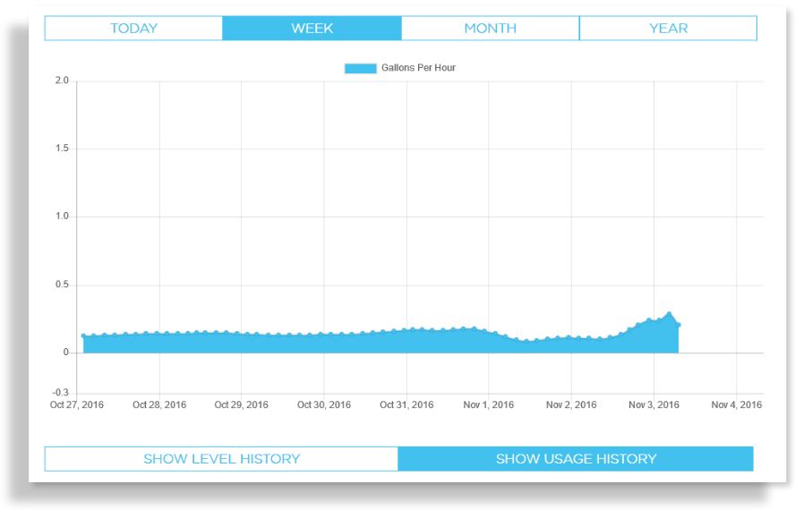Toggle the Gallons Per Hour legend label

[x=418, y=68]
